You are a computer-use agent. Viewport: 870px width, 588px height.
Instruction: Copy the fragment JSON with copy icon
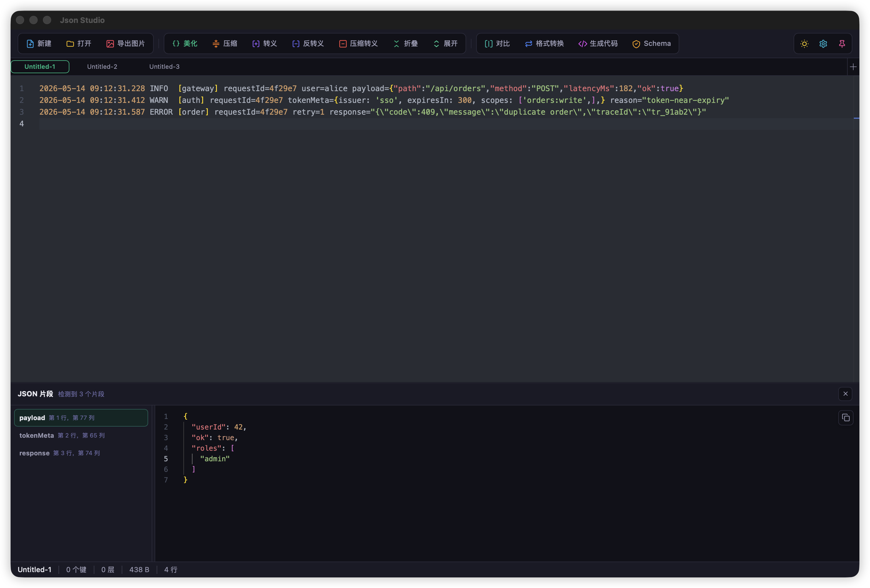[846, 417]
